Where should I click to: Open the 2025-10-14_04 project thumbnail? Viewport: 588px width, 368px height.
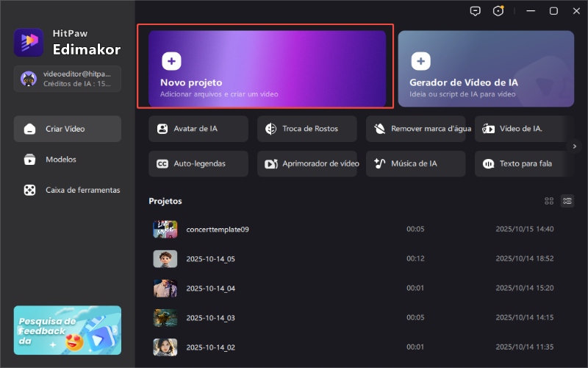[x=165, y=289]
